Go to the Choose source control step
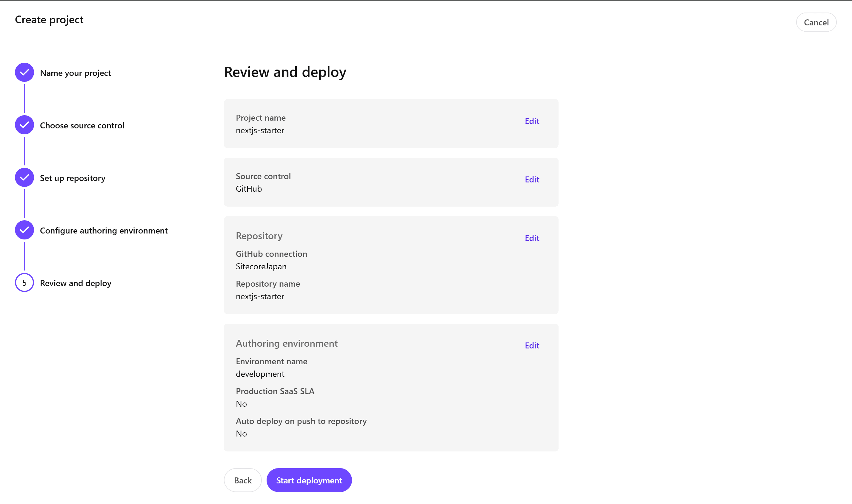Screen dimensions: 852x504 [82, 126]
